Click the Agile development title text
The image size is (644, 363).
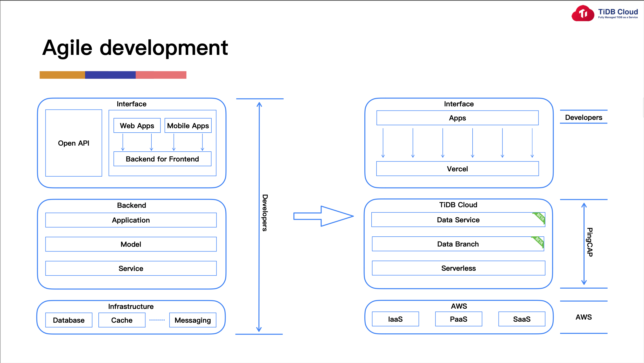click(135, 48)
